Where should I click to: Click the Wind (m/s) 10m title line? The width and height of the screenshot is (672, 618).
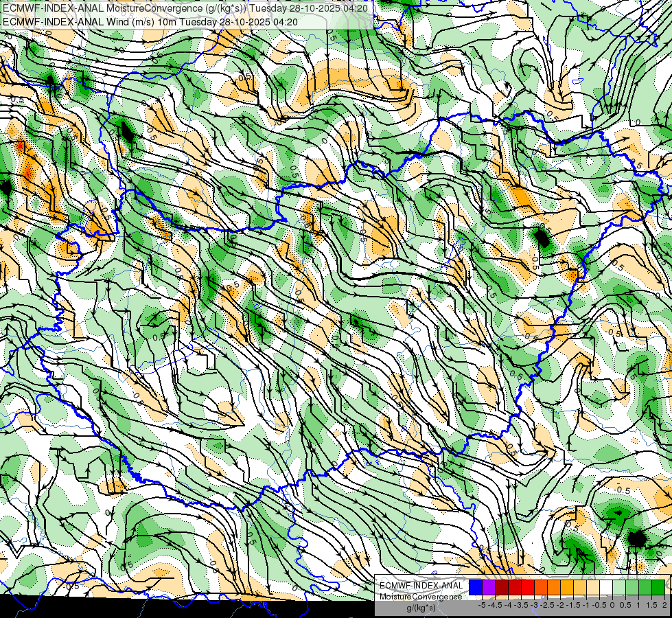pyautogui.click(x=150, y=22)
